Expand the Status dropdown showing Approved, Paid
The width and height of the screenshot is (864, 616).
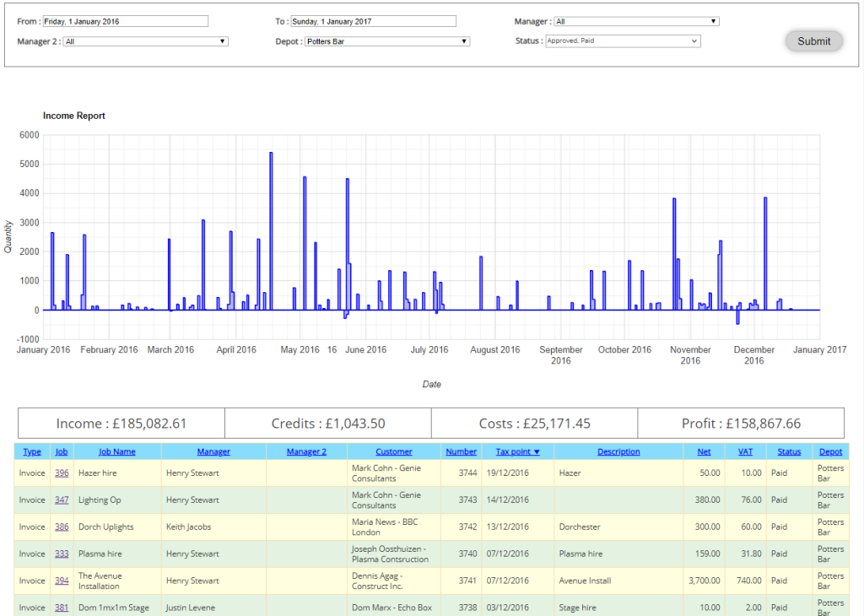click(623, 41)
